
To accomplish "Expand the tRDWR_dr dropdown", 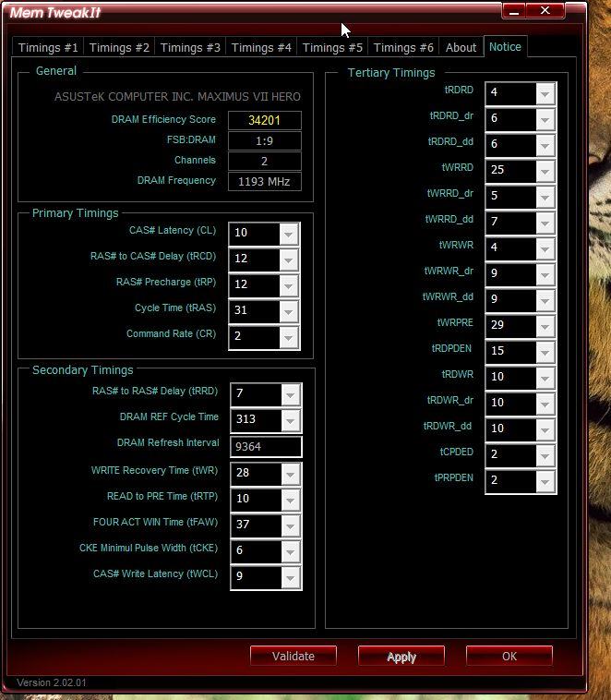I will click(545, 404).
